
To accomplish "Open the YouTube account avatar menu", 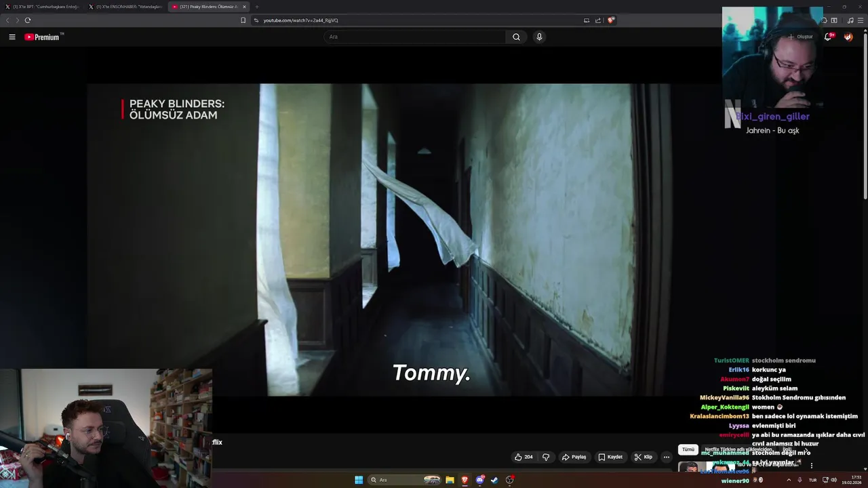I will click(x=848, y=37).
